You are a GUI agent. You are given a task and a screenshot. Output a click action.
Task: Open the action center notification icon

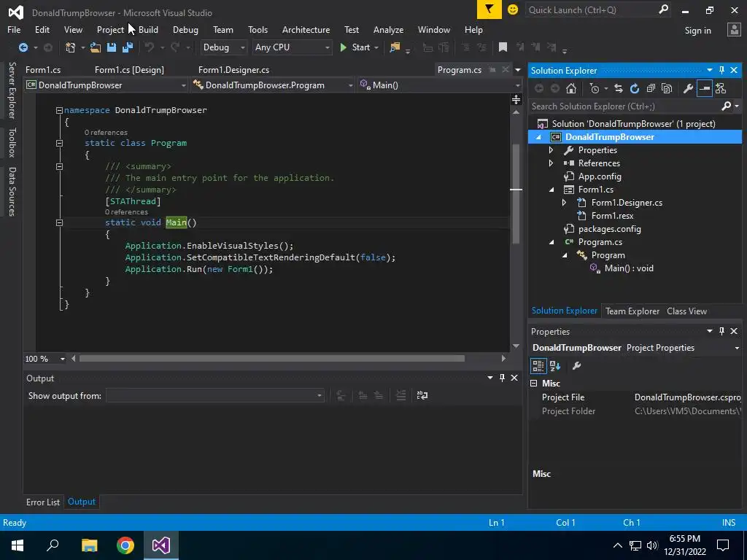[723, 545]
